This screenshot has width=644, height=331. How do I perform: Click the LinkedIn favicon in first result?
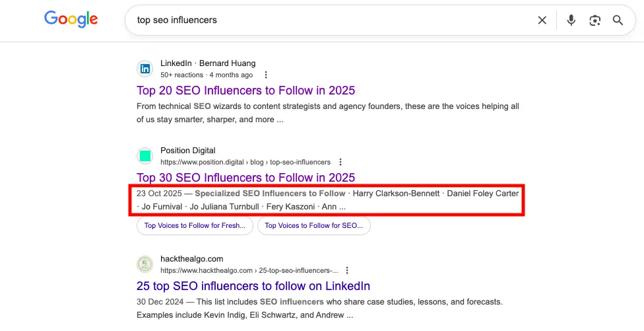click(145, 69)
